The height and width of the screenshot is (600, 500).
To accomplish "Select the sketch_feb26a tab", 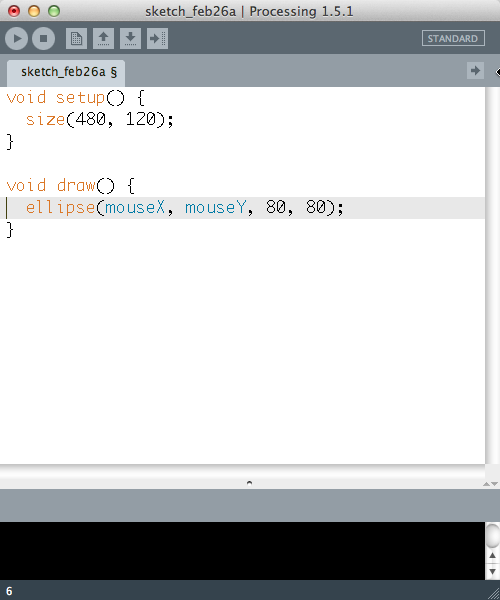I will 66,73.
